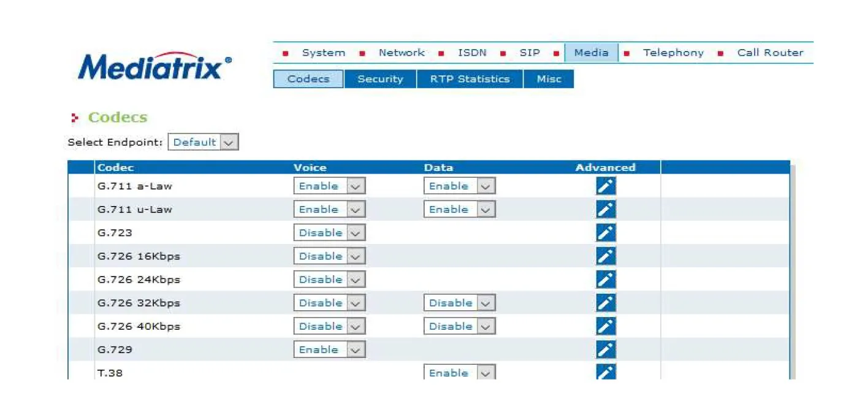The width and height of the screenshot is (868, 412).
Task: Edit G.726 32Kbps advanced settings
Action: [x=605, y=303]
